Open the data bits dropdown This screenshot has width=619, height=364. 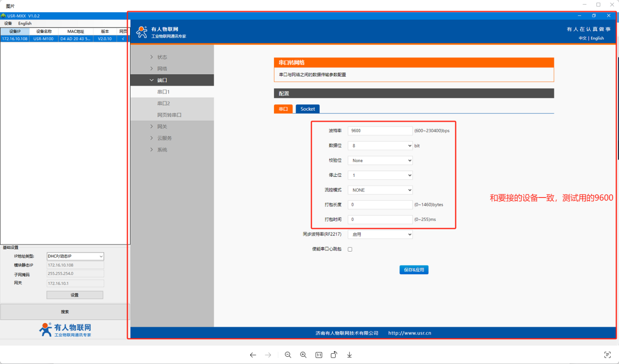coord(380,146)
